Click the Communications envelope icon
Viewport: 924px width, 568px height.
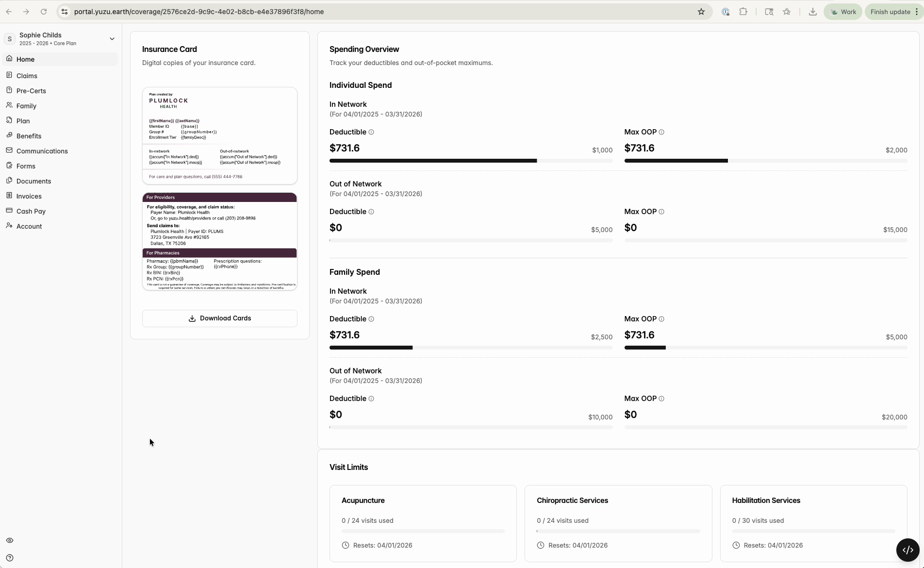click(x=9, y=150)
